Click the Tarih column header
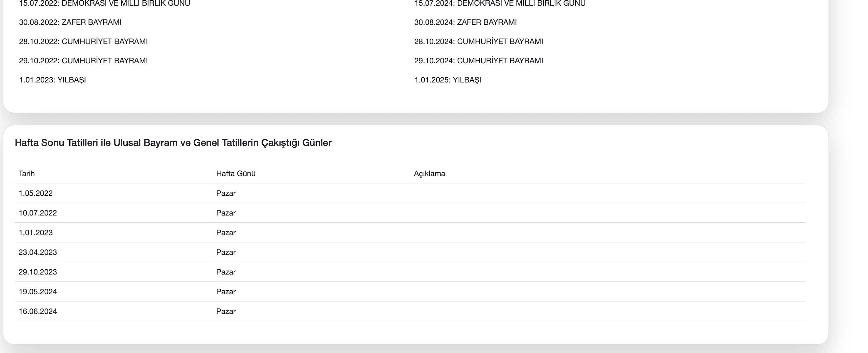Image resolution: width=868 pixels, height=353 pixels. (x=27, y=173)
